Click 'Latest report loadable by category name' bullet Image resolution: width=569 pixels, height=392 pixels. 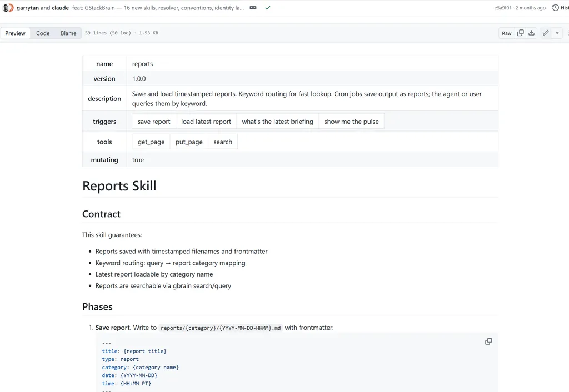[x=154, y=274]
